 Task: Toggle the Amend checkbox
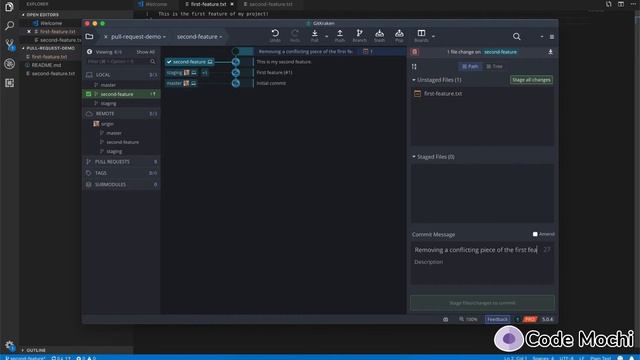tap(535, 234)
